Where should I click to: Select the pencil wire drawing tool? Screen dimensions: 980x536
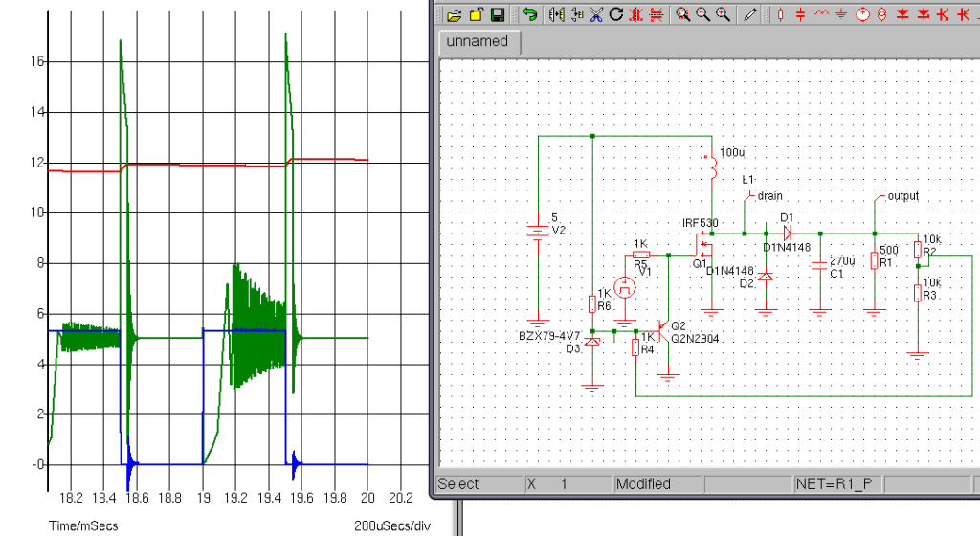[750, 14]
